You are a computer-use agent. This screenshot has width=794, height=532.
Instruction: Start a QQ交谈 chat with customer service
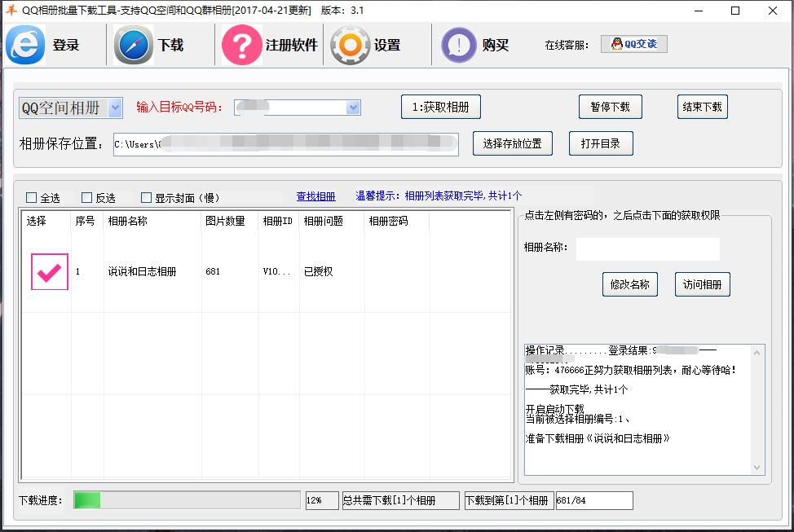pyautogui.click(x=634, y=44)
